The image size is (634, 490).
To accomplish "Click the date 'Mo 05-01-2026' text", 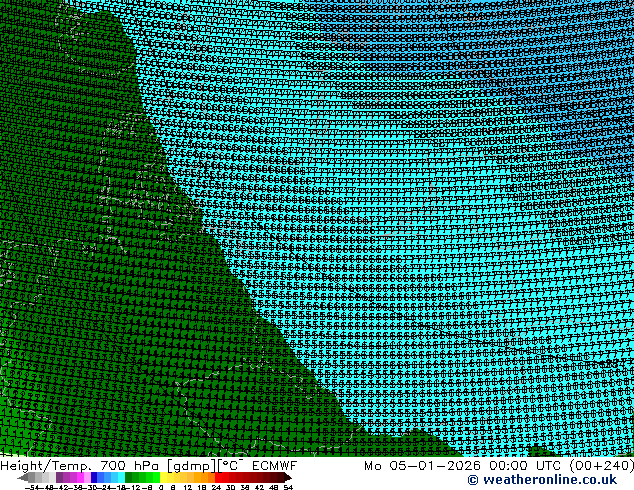I will [422, 466].
